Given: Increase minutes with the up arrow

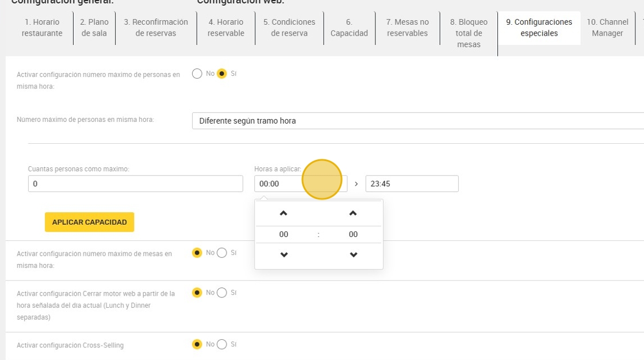Looking at the screenshot, I should tap(353, 213).
